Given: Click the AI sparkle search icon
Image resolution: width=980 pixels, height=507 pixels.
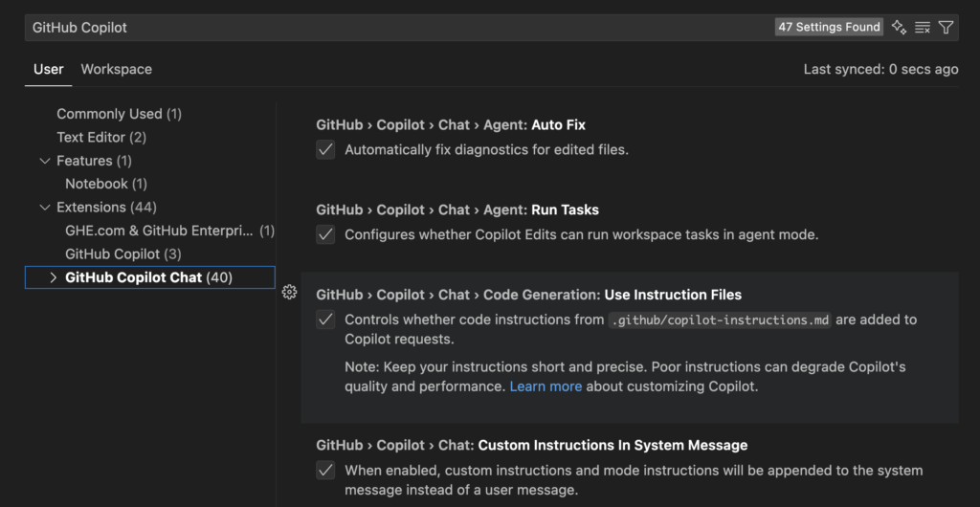Looking at the screenshot, I should (x=899, y=28).
